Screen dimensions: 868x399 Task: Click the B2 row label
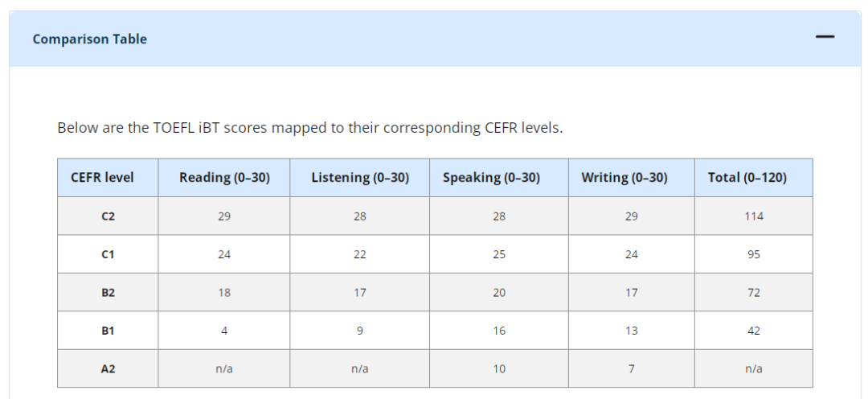coord(108,293)
